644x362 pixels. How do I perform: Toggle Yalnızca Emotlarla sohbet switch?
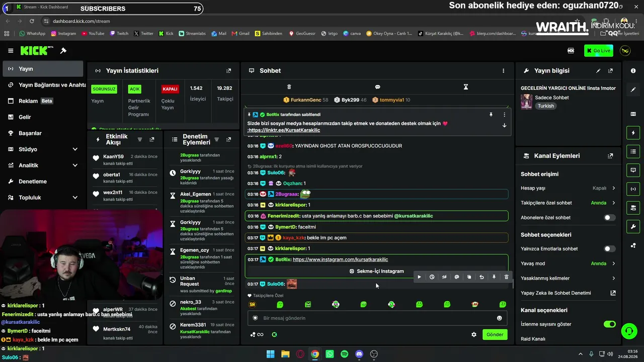(609, 249)
